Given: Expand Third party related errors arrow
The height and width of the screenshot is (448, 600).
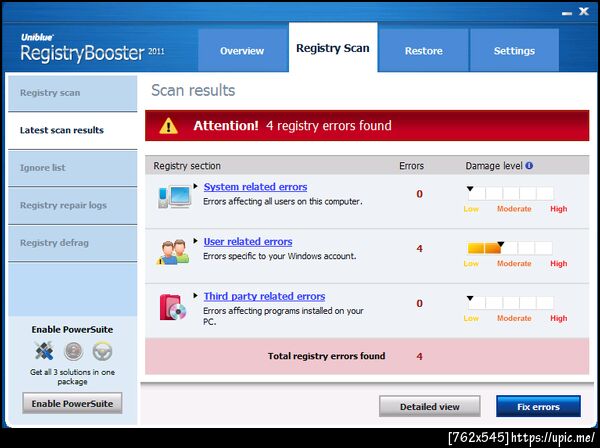Looking at the screenshot, I should click(x=196, y=296).
